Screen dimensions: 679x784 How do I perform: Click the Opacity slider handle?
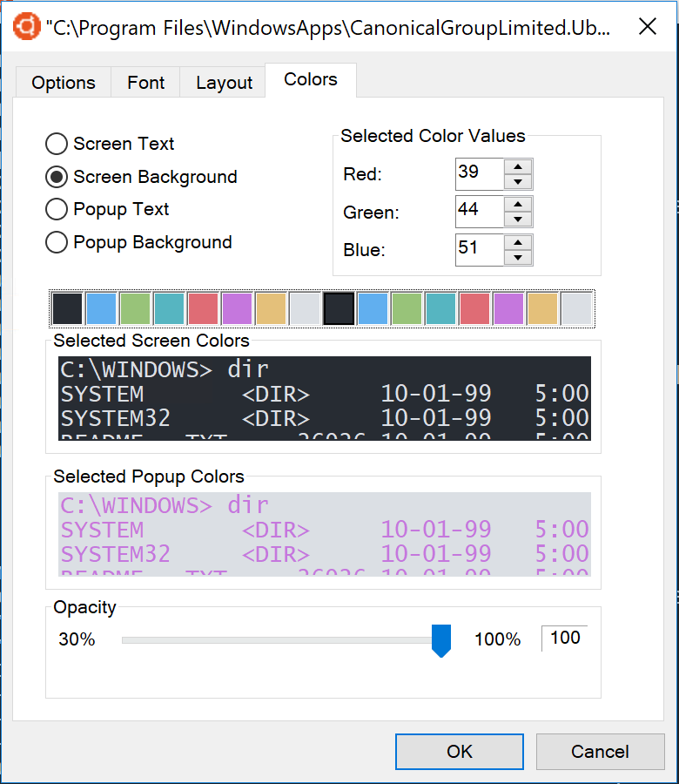click(440, 639)
